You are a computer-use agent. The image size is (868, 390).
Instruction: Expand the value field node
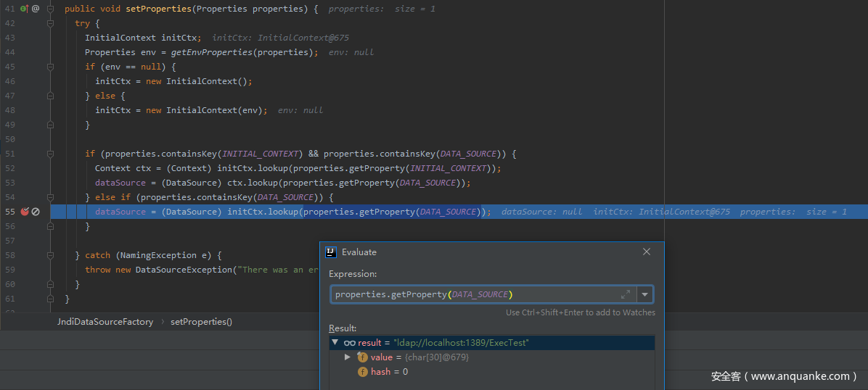348,357
